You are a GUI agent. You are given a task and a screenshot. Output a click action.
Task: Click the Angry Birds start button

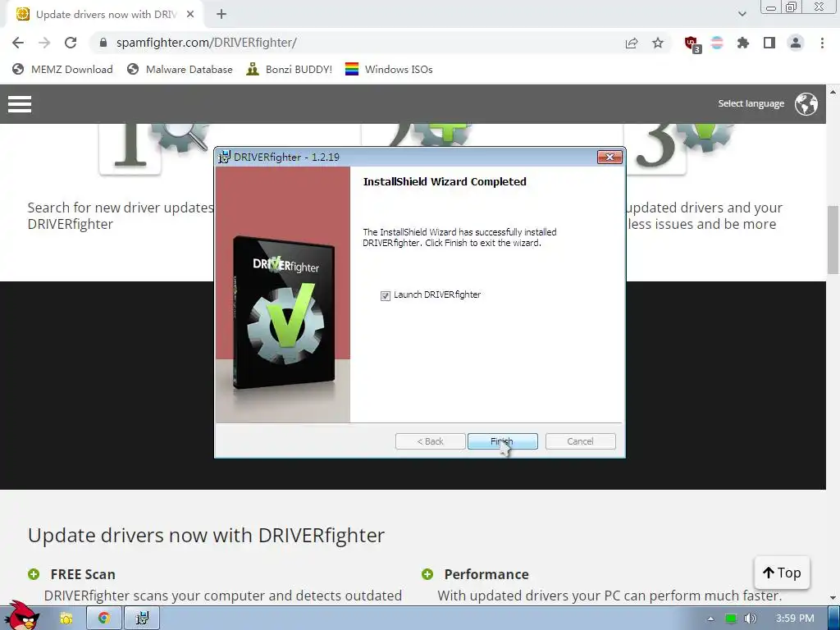(x=21, y=615)
